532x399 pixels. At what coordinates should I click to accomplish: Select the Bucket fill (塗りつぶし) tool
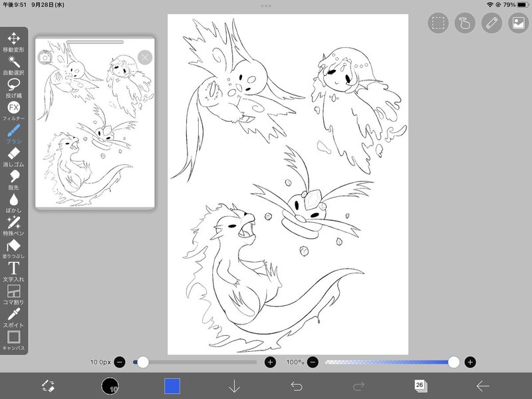click(x=13, y=248)
